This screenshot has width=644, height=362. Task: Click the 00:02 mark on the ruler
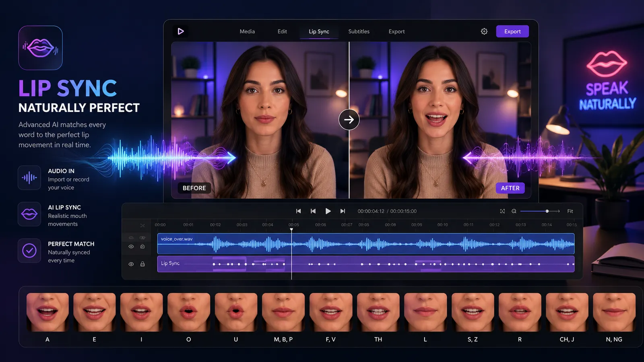215,225
